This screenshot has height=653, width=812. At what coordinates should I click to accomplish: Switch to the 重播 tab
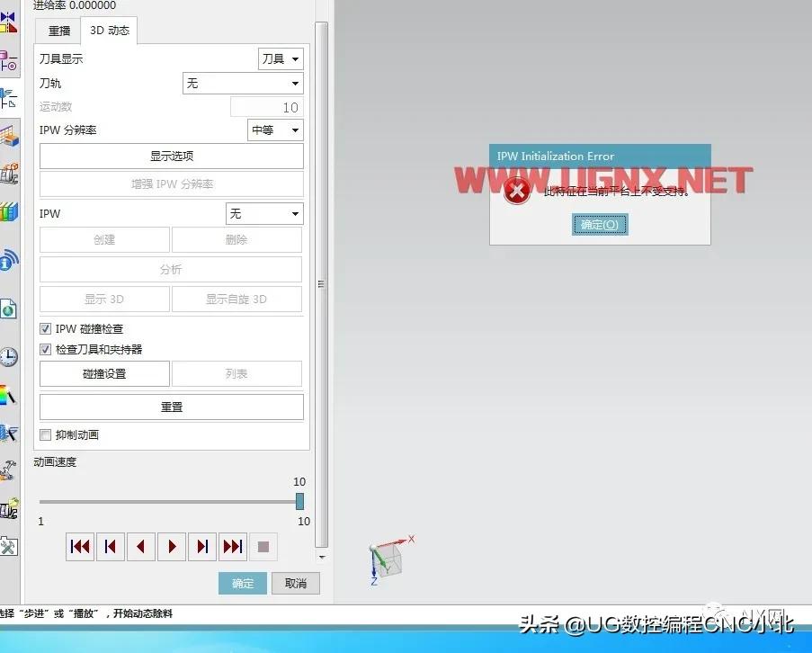click(59, 31)
